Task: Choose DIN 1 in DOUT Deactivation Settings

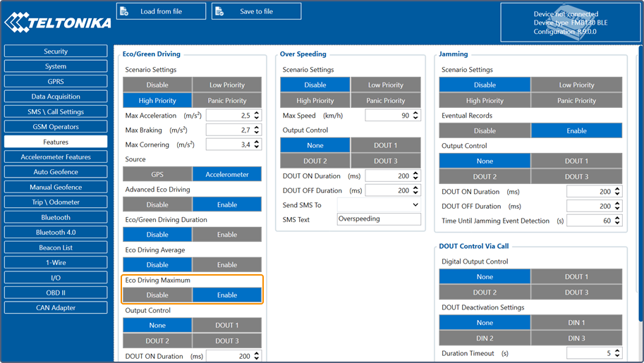Action: (576, 323)
